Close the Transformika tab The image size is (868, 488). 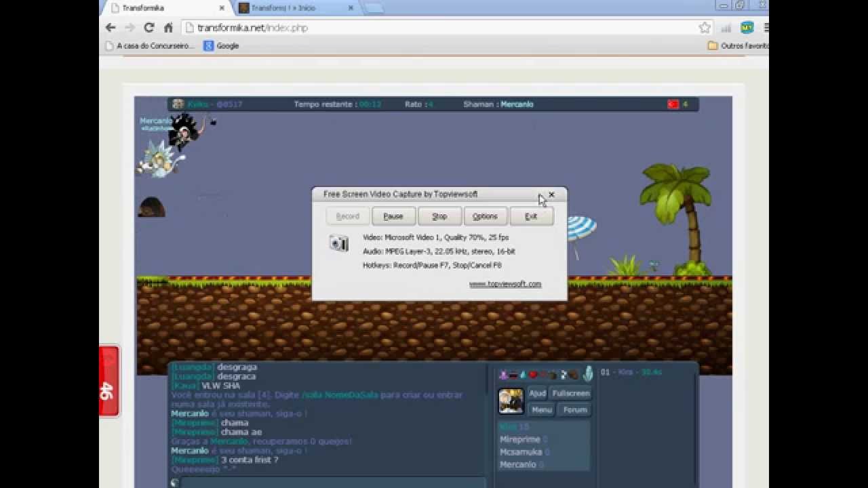(220, 8)
